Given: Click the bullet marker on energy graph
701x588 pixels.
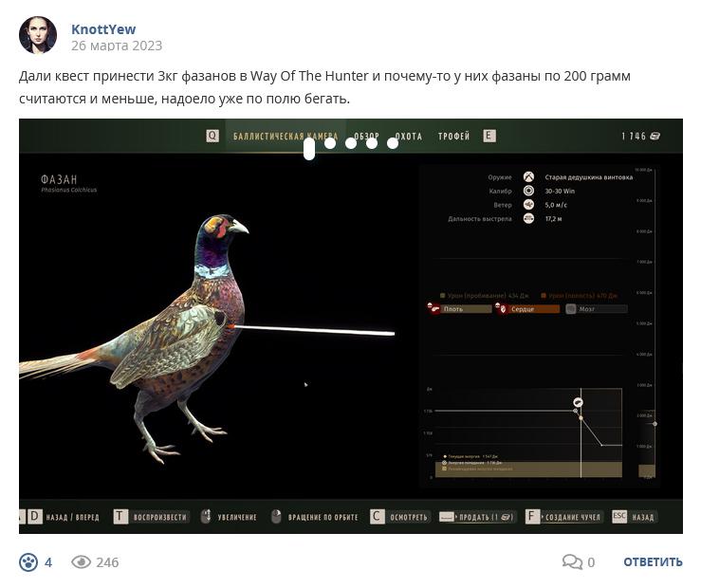Looking at the screenshot, I should click(x=578, y=402).
